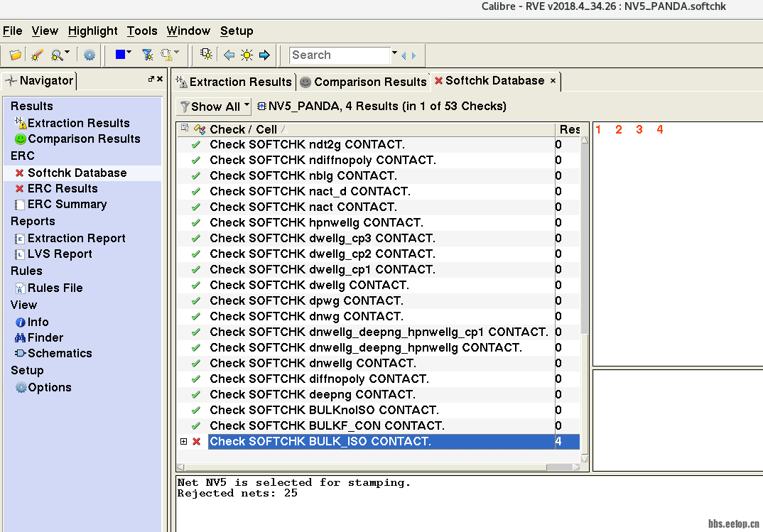Open the Highlight menu
Image resolution: width=763 pixels, height=532 pixels.
point(92,31)
